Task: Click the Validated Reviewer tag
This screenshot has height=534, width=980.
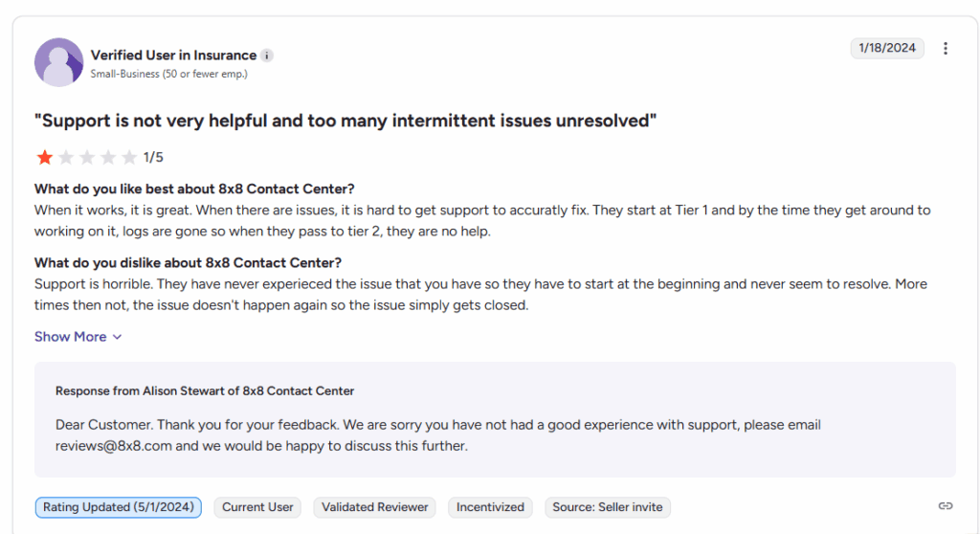Action: [x=375, y=507]
